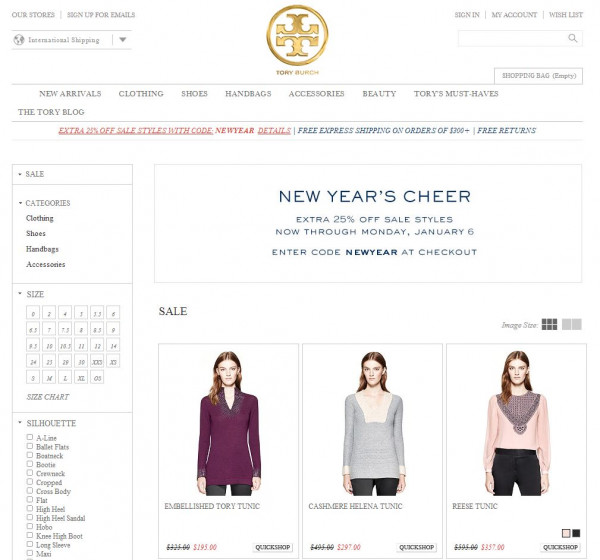Open the Size Chart link
This screenshot has width=600, height=560.
(x=48, y=397)
